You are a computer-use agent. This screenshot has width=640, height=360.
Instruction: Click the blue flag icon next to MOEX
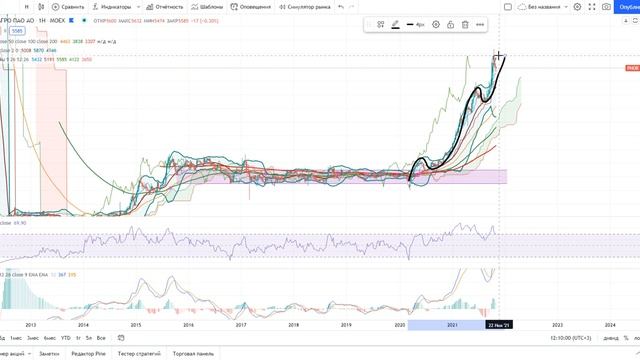(71, 20)
